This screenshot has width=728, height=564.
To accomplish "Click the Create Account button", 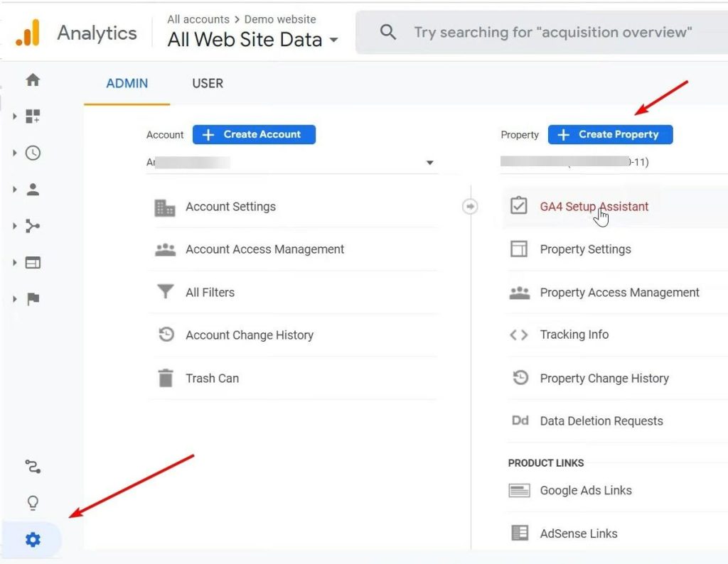I will click(x=254, y=134).
